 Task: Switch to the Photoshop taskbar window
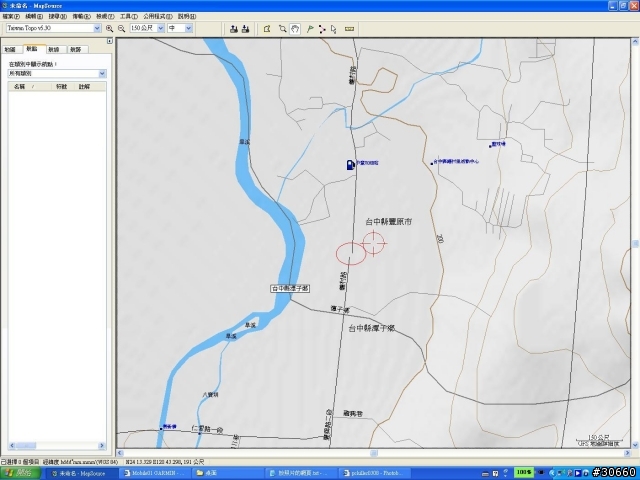point(374,473)
